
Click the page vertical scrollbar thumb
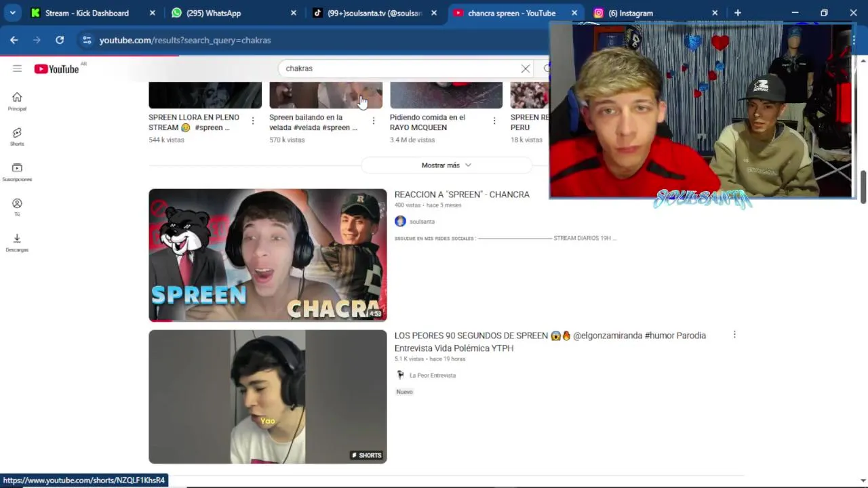click(x=863, y=186)
